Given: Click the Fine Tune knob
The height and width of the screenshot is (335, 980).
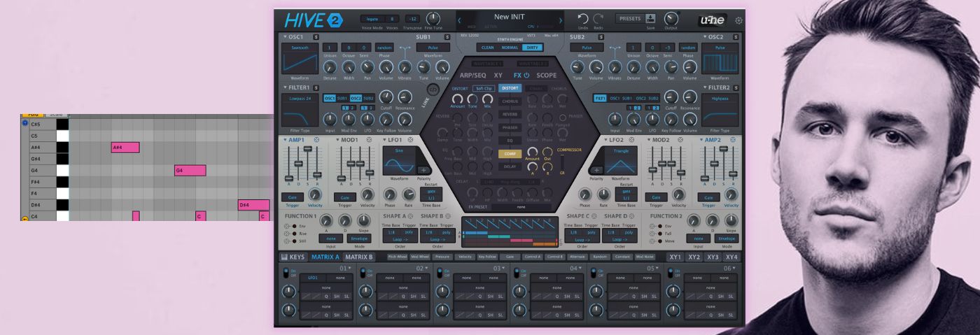Looking at the screenshot, I should tap(433, 18).
